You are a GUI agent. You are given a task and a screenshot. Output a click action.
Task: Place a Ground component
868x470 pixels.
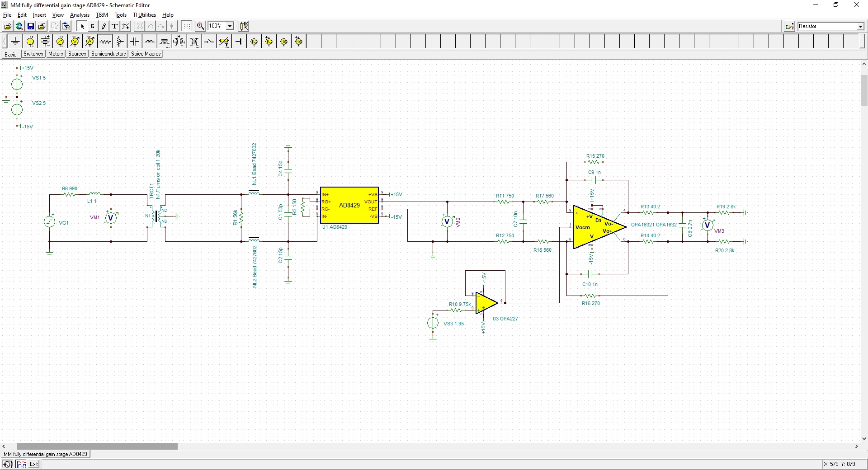[x=15, y=42]
